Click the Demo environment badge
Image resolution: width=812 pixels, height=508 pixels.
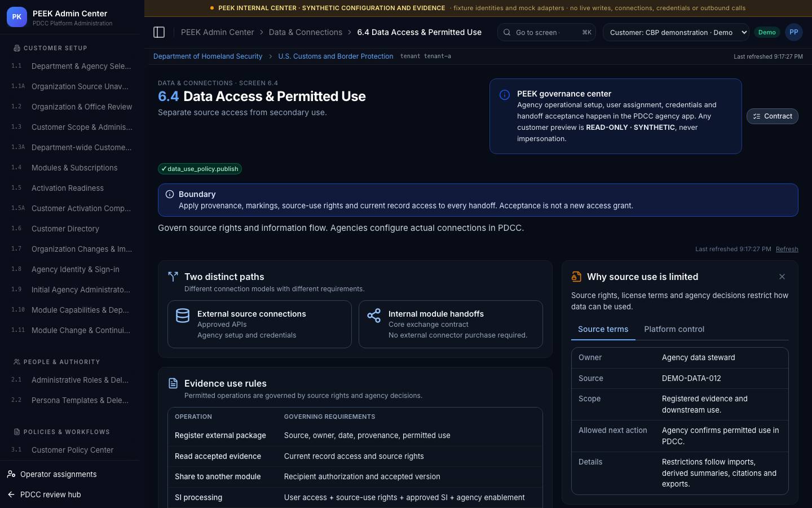pyautogui.click(x=766, y=32)
